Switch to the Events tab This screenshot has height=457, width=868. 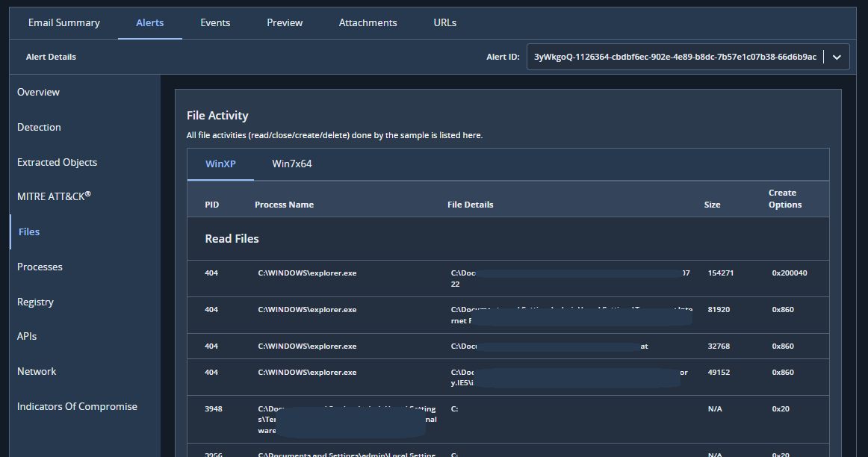tap(215, 22)
